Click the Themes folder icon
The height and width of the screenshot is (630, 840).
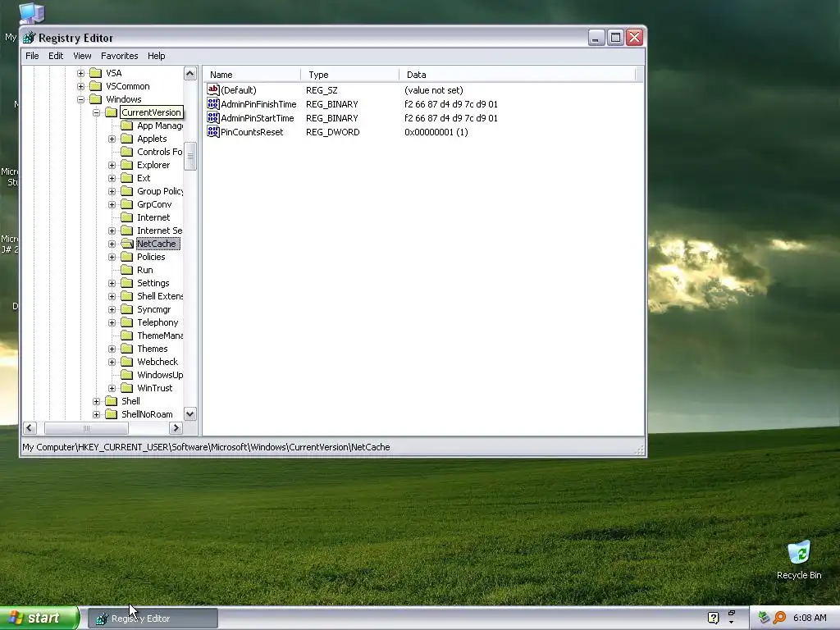[x=127, y=349]
